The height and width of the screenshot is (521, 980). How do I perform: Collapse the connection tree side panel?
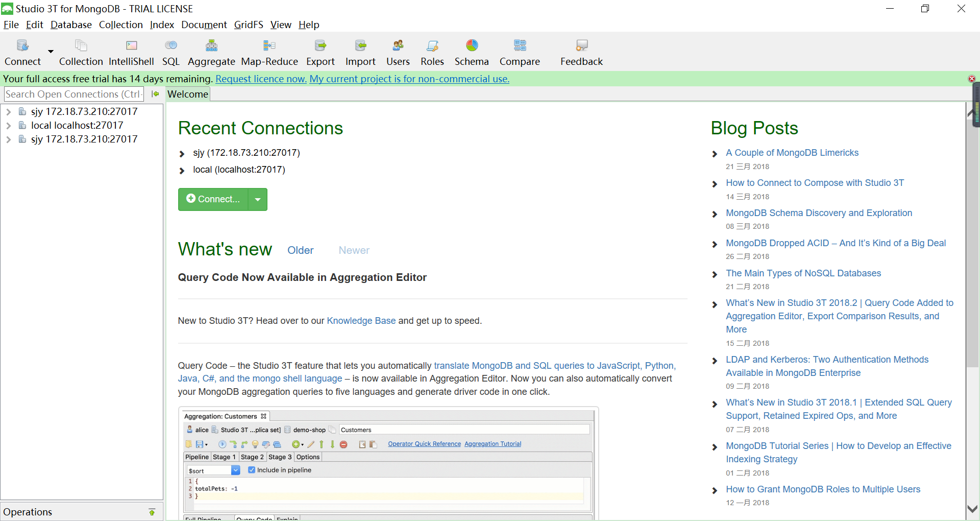click(x=155, y=94)
